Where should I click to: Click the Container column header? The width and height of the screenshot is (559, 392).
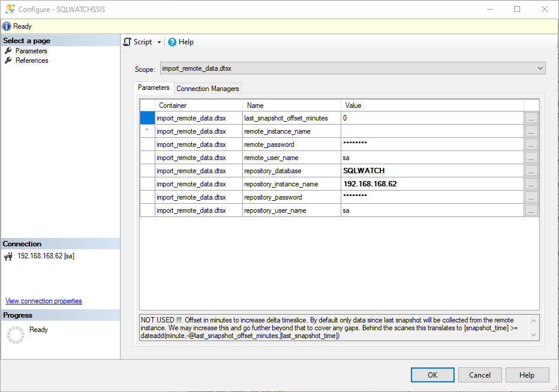[x=199, y=105]
